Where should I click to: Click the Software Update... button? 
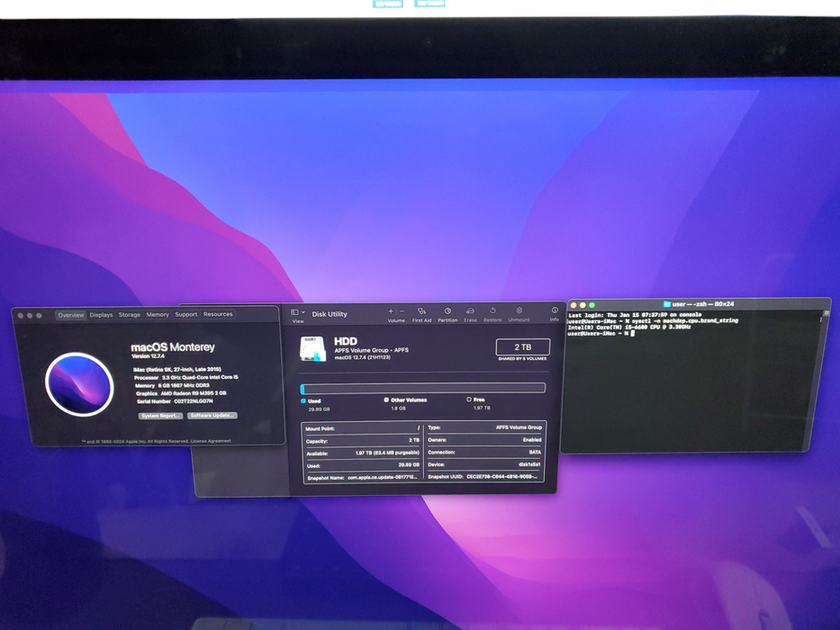coord(212,415)
